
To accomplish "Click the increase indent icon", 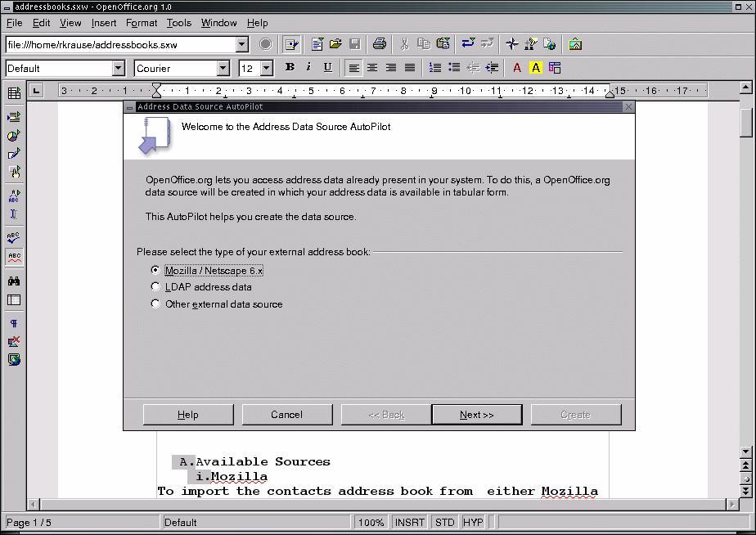I will tap(491, 68).
